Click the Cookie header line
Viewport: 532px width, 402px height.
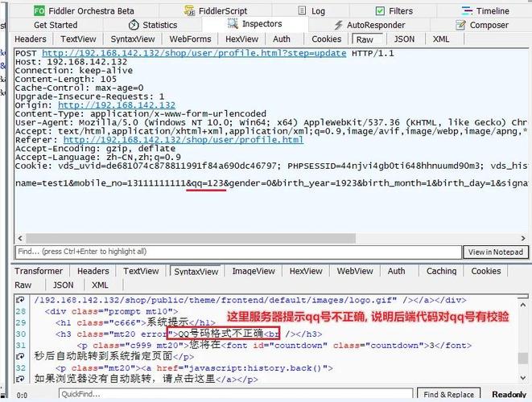pyautogui.click(x=271, y=166)
